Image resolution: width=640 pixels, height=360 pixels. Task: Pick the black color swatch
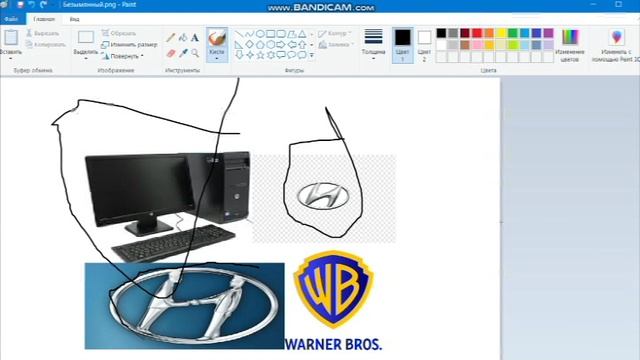point(441,33)
